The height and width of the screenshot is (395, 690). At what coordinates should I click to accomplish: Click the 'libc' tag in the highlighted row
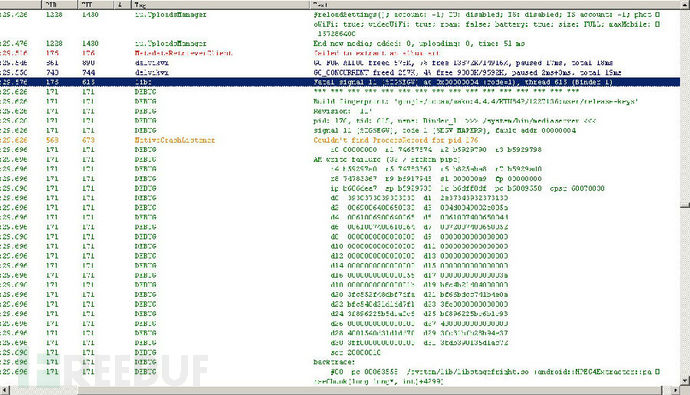tap(143, 82)
